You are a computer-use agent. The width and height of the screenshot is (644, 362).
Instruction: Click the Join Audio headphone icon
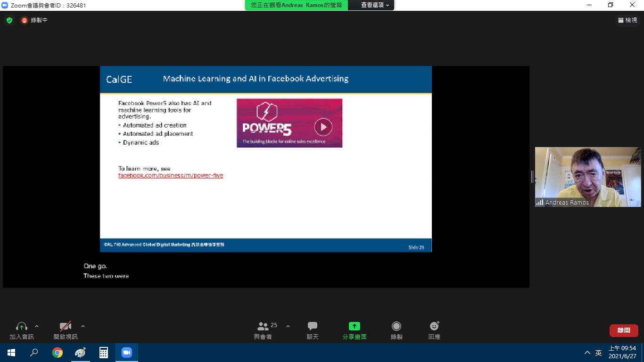tap(22, 326)
